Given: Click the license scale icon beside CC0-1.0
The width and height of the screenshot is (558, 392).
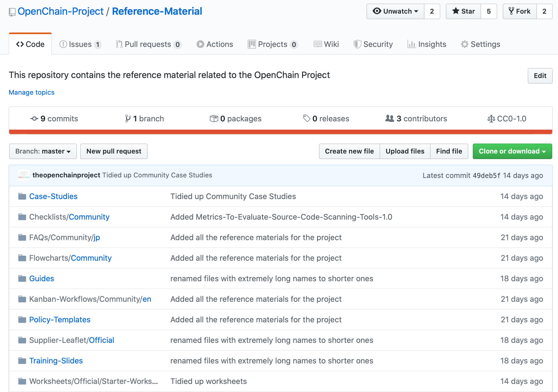Looking at the screenshot, I should point(491,119).
